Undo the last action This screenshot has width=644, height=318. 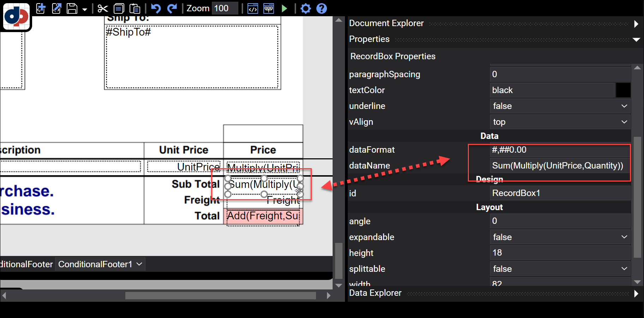(x=156, y=8)
